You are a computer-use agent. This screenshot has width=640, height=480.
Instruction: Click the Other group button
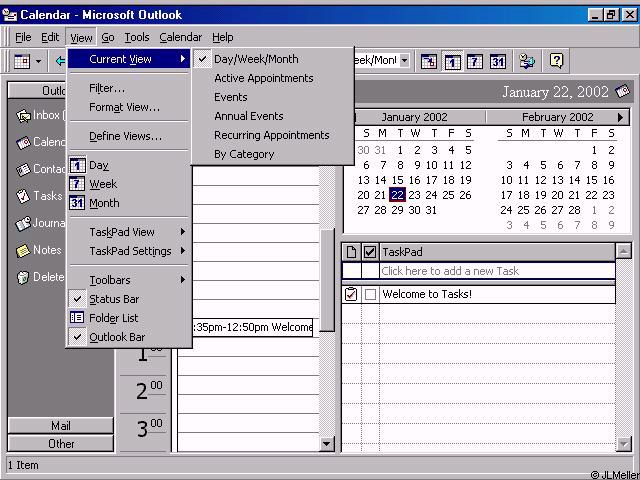tap(60, 444)
